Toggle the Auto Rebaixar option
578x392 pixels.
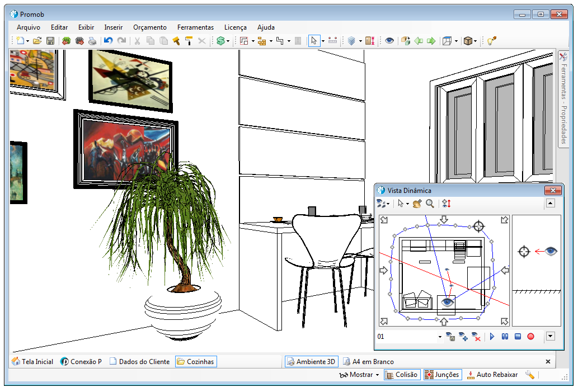click(492, 375)
